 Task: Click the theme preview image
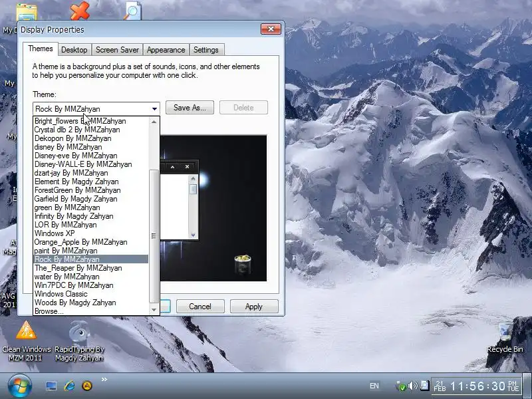(x=213, y=208)
